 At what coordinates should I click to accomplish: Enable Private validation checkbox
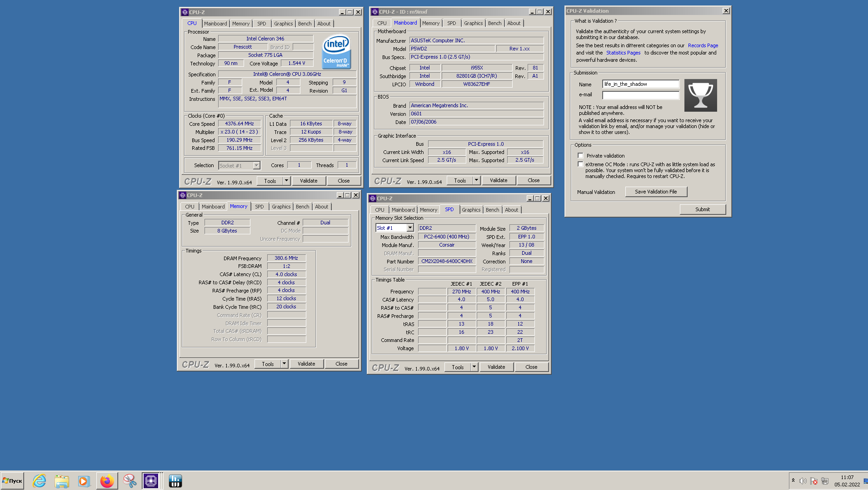580,156
